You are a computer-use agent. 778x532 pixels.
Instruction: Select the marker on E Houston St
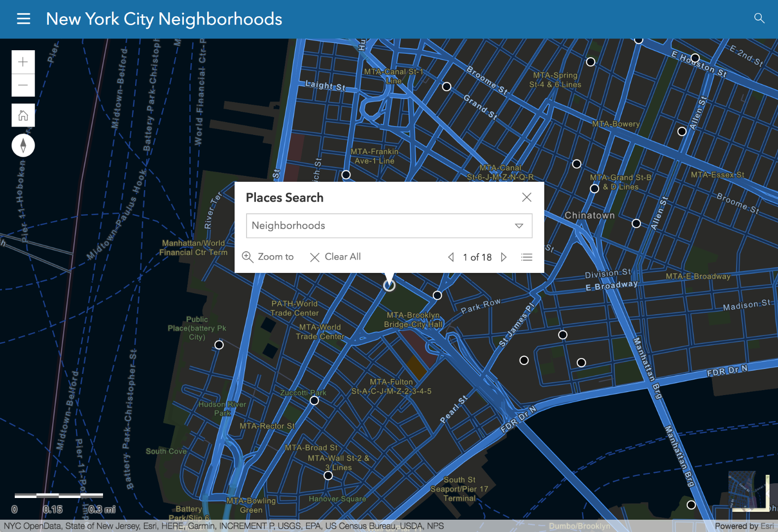click(x=695, y=58)
